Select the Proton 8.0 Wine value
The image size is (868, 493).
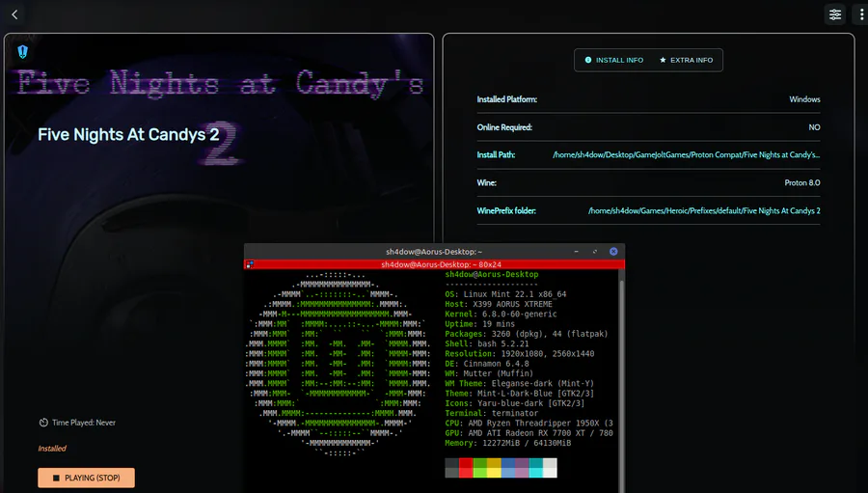point(802,182)
